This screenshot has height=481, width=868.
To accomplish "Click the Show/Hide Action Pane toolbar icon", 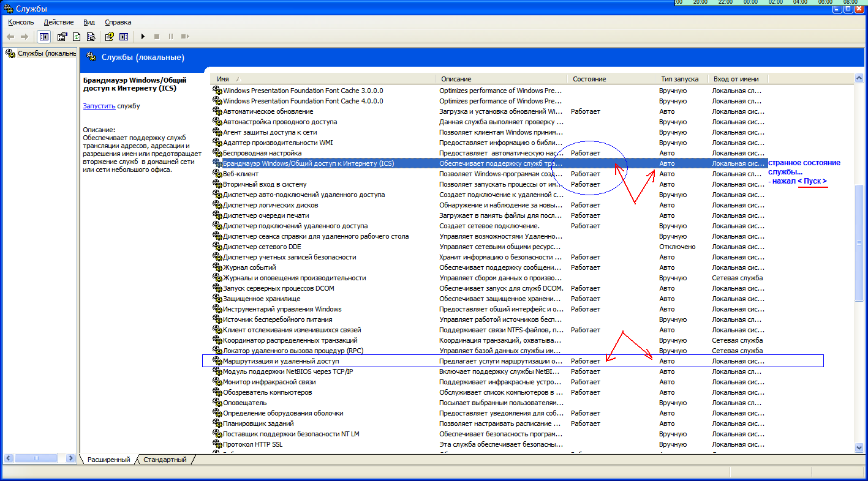I will 124,37.
